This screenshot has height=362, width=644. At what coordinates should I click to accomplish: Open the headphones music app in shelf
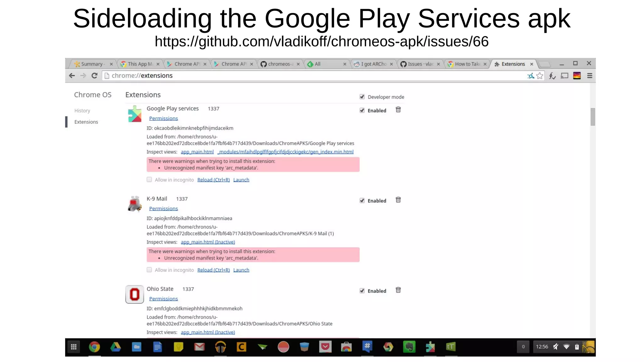tap(220, 347)
